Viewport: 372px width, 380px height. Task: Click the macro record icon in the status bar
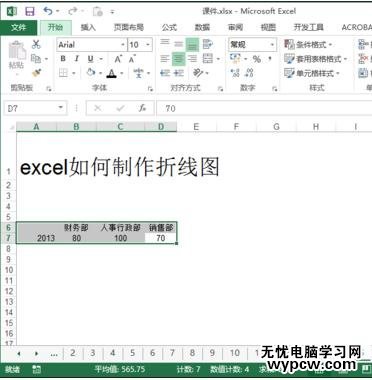pyautogui.click(x=37, y=369)
